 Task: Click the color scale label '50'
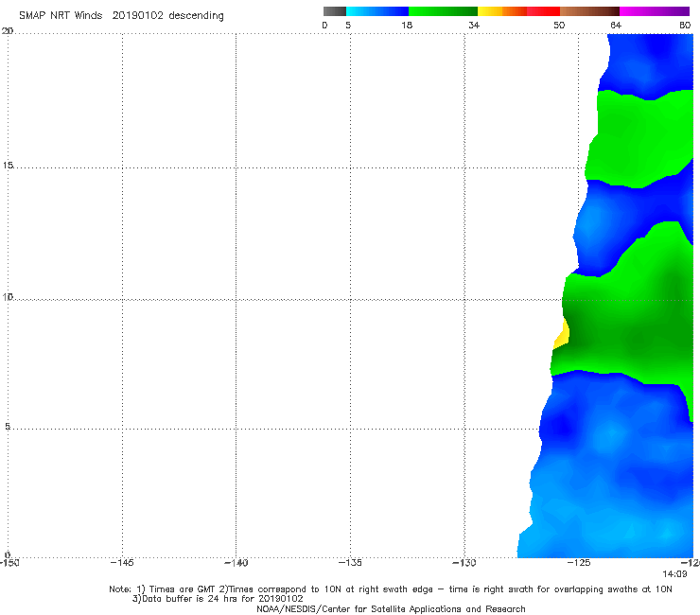click(x=559, y=25)
